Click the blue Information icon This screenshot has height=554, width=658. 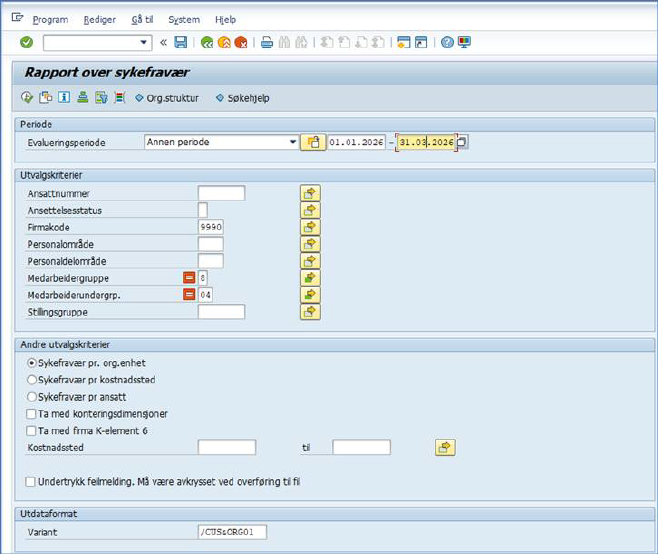[64, 98]
